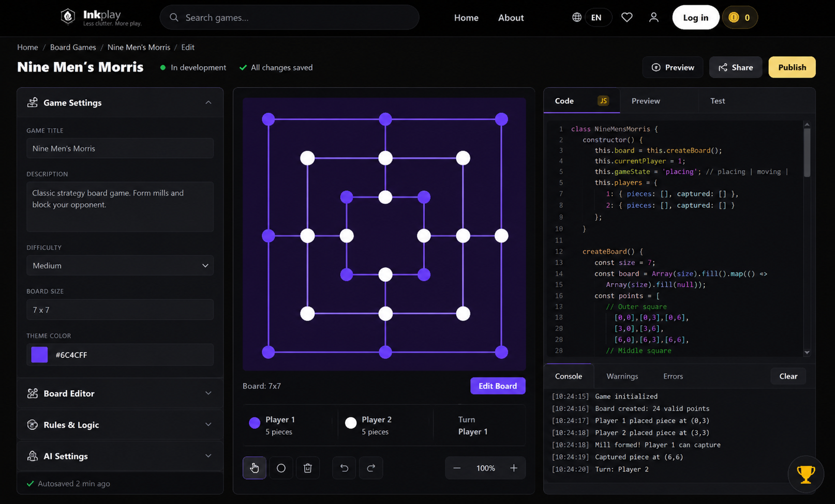Click the Board Editor panel icon
The width and height of the screenshot is (835, 504).
point(33,393)
